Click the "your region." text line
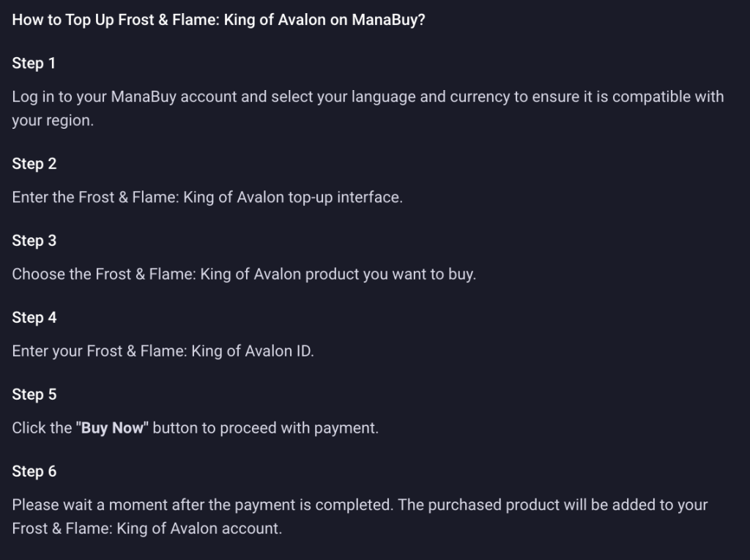 tap(53, 121)
